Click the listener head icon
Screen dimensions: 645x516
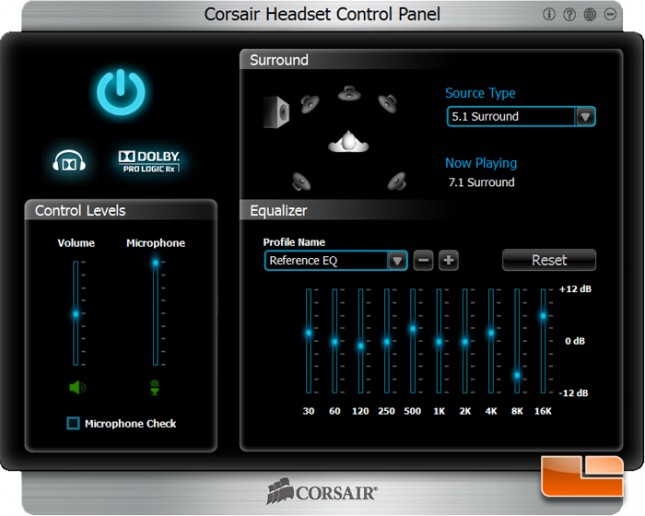[x=348, y=142]
